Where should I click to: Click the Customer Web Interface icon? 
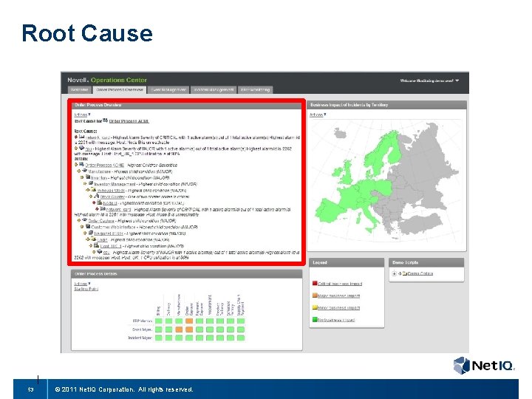point(88,226)
